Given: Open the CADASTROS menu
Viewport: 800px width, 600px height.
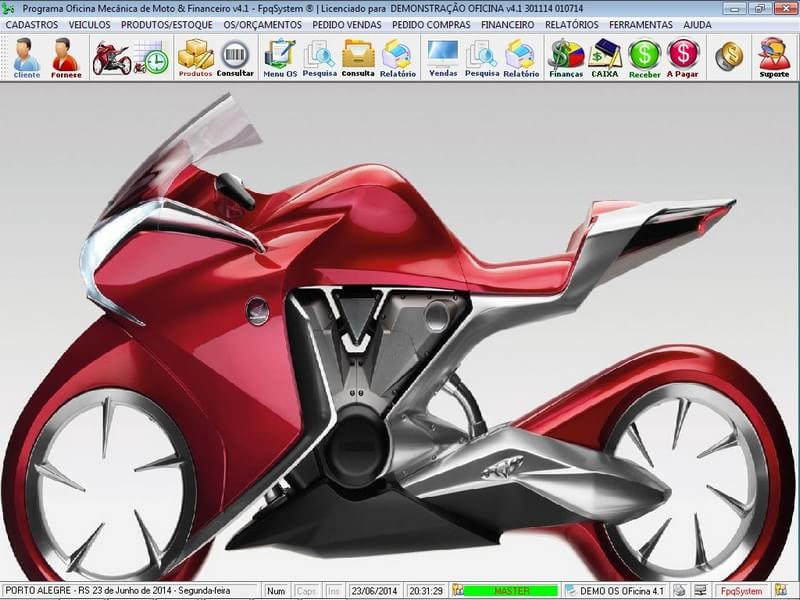Looking at the screenshot, I should (x=32, y=25).
